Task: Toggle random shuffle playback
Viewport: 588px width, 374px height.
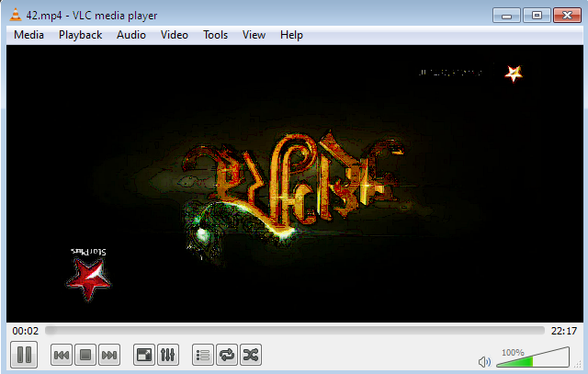Action: tap(251, 355)
